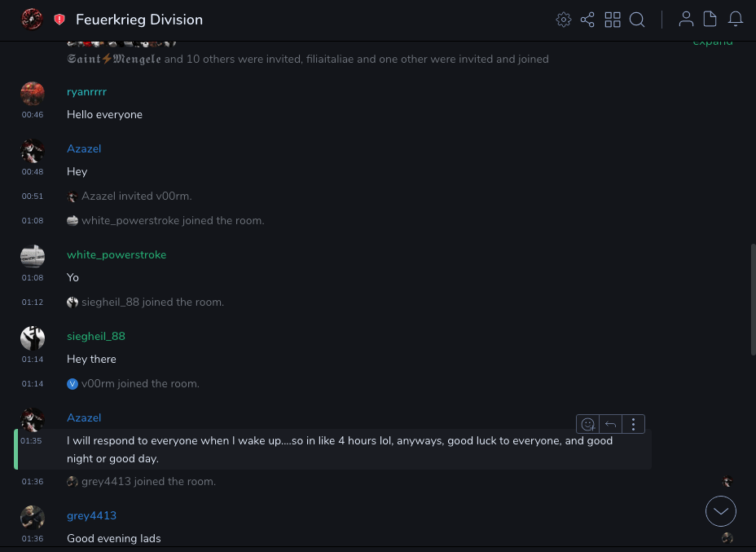
Task: Show the room members list
Action: pos(686,20)
